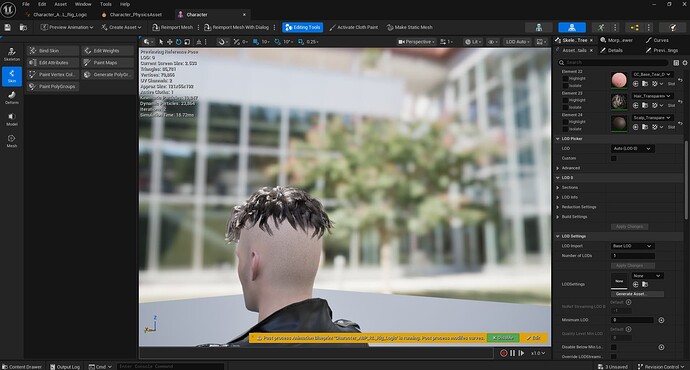The height and width of the screenshot is (370, 690).
Task: Open the Skeleton editor mode button
Action: 539,27
